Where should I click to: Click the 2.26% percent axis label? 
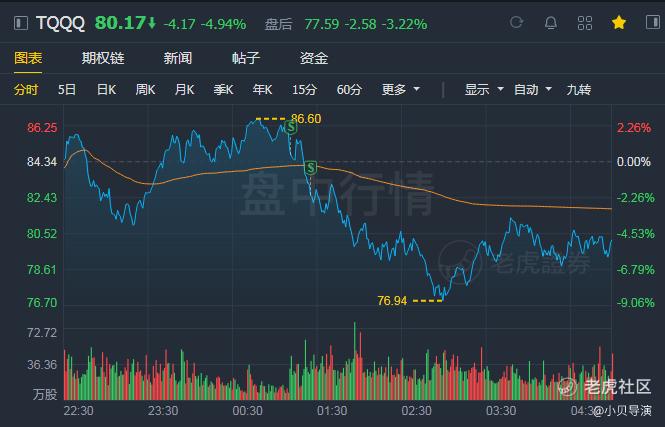coord(634,128)
